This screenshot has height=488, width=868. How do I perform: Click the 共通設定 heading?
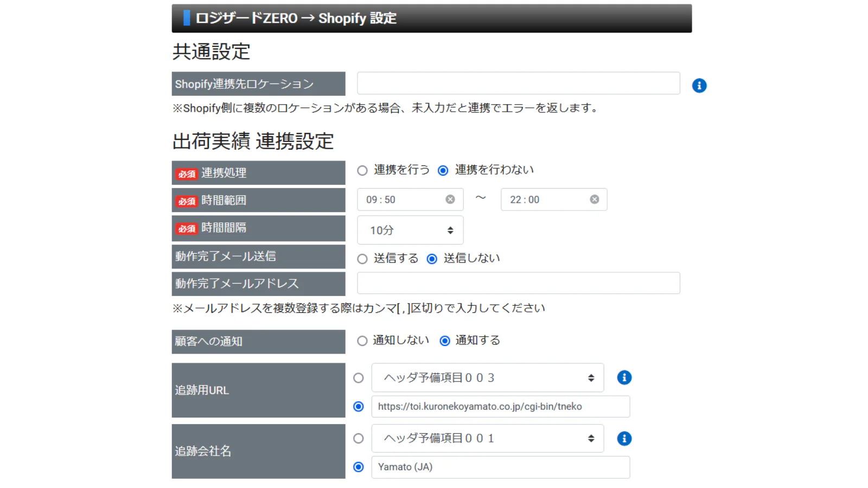point(211,52)
